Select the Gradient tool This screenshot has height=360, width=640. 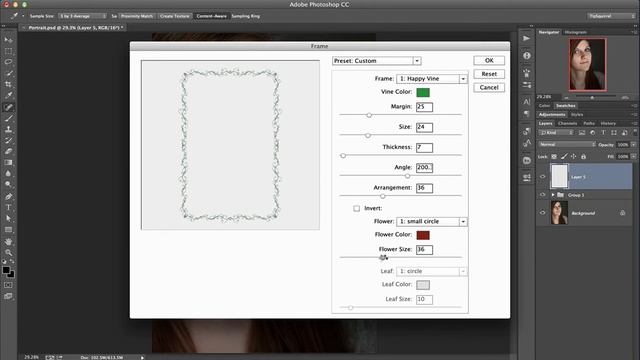click(x=8, y=162)
